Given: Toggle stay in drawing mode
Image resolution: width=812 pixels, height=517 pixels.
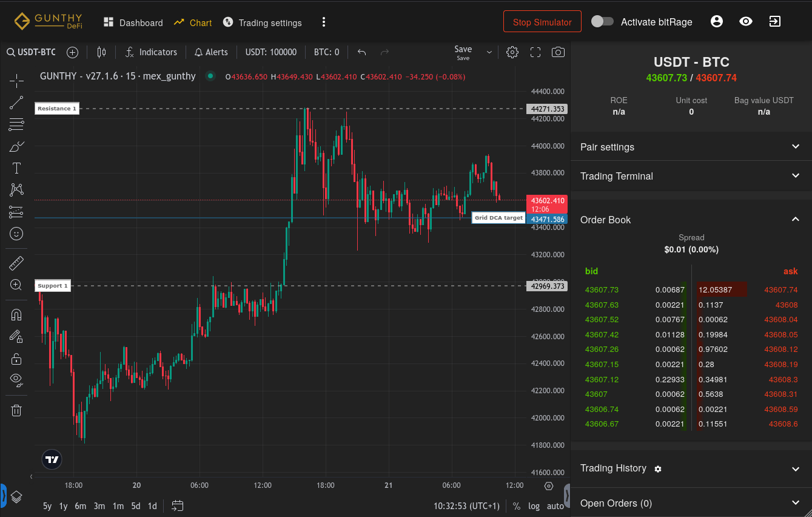Looking at the screenshot, I should tap(16, 337).
